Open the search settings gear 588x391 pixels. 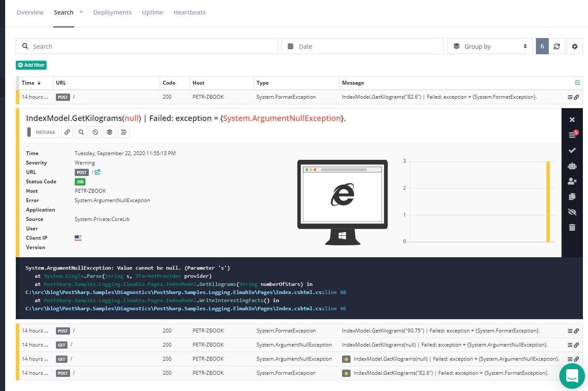(575, 46)
